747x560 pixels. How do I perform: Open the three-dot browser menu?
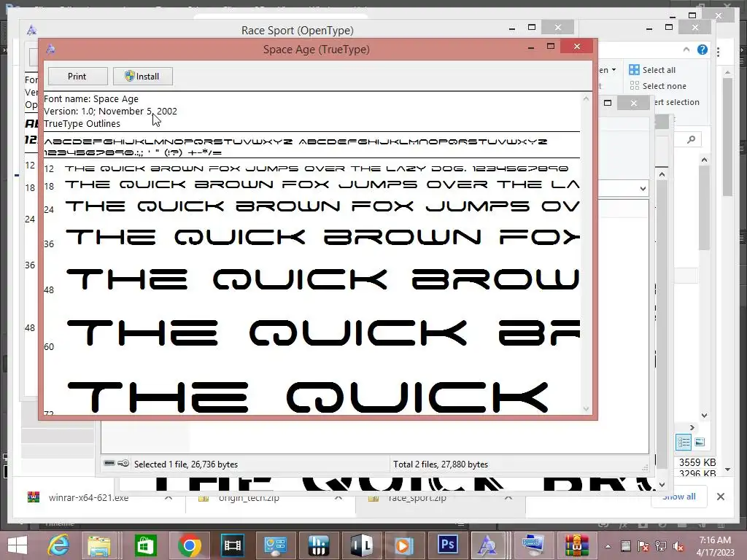point(718,52)
